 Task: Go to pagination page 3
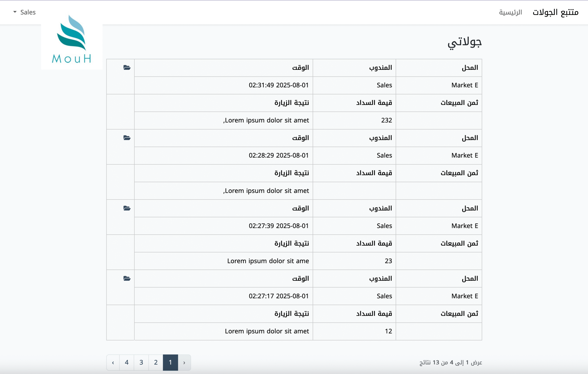pyautogui.click(x=141, y=362)
